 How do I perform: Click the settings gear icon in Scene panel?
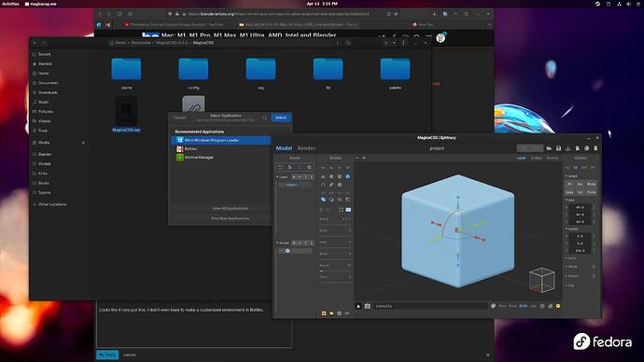[x=309, y=167]
